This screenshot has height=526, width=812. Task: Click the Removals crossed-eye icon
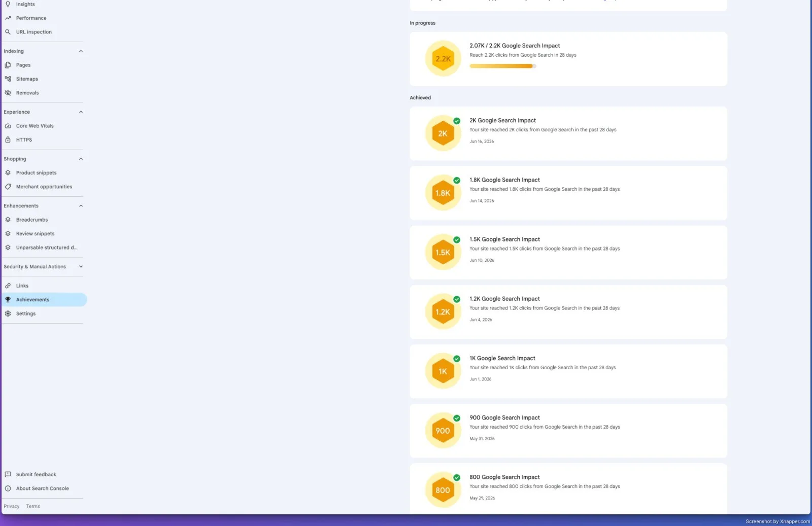click(x=8, y=93)
